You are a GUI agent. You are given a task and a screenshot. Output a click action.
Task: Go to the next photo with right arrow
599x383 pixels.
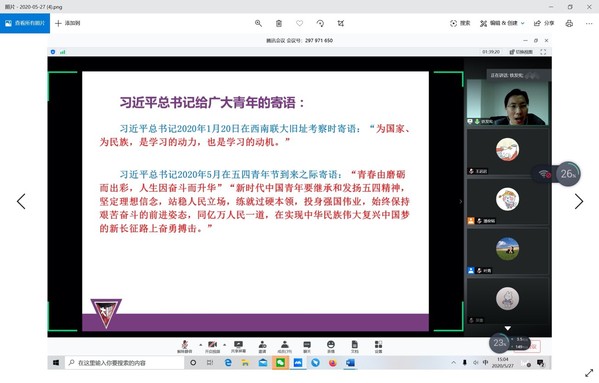(579, 201)
